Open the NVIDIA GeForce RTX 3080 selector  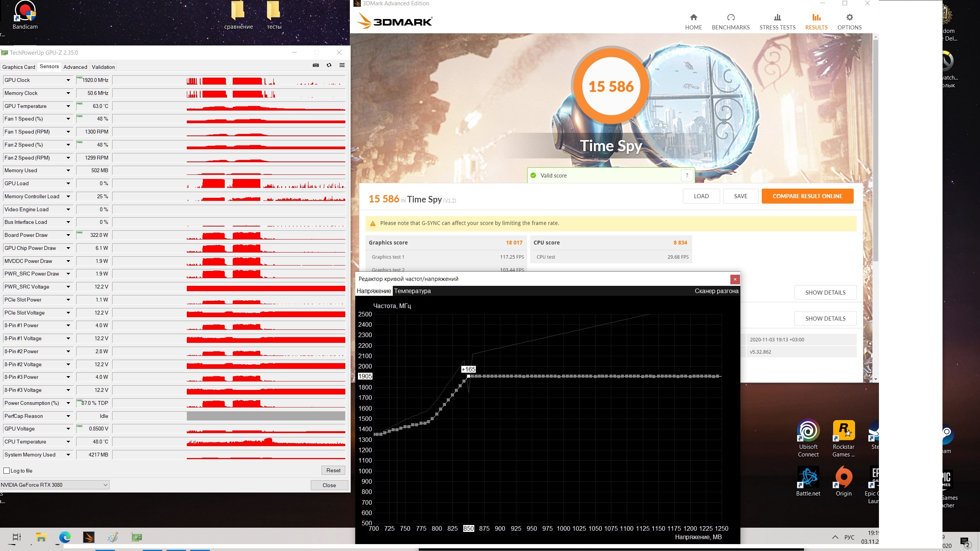click(x=55, y=485)
